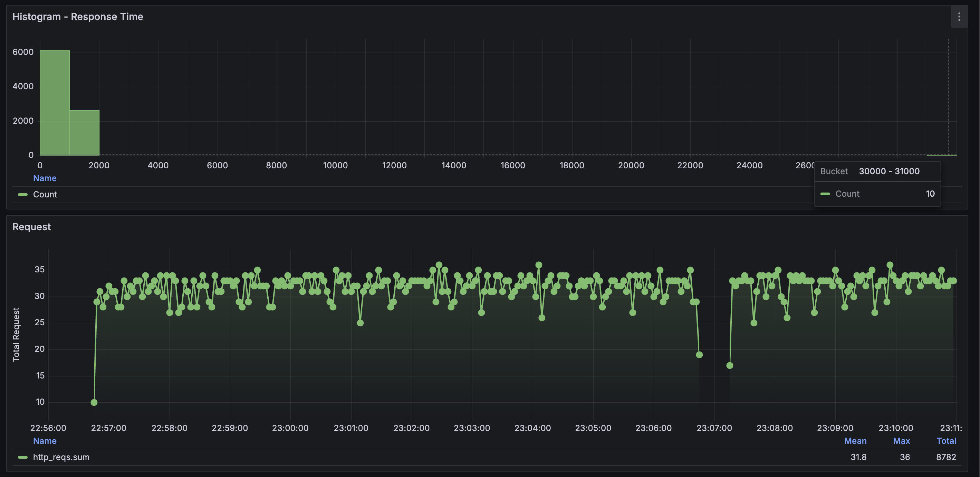980x477 pixels.
Task: Open the Histogram panel three-dot menu
Action: pos(959,17)
